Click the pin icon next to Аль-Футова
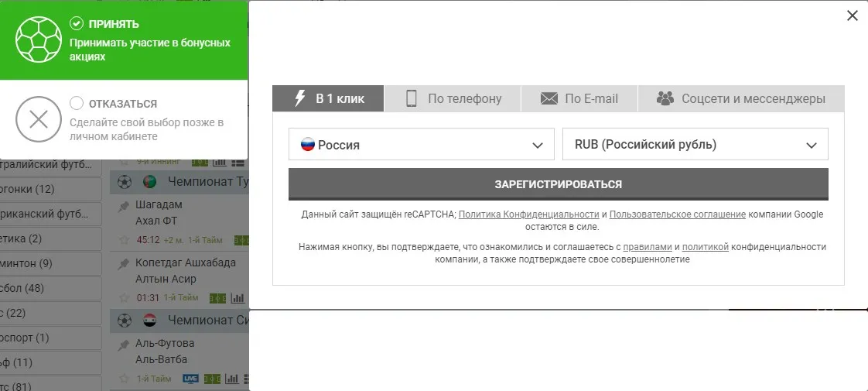The height and width of the screenshot is (391, 868). pyautogui.click(x=124, y=345)
